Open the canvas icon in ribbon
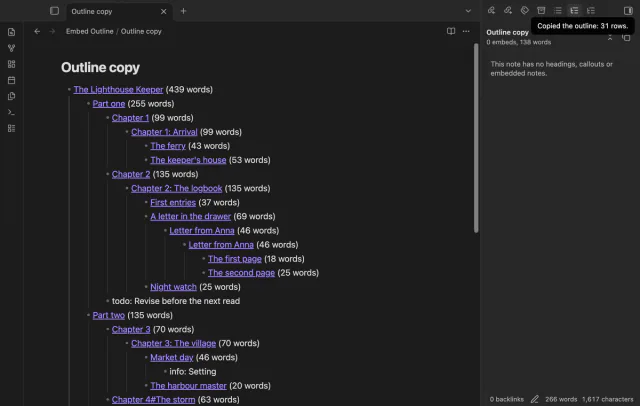 click(x=11, y=64)
